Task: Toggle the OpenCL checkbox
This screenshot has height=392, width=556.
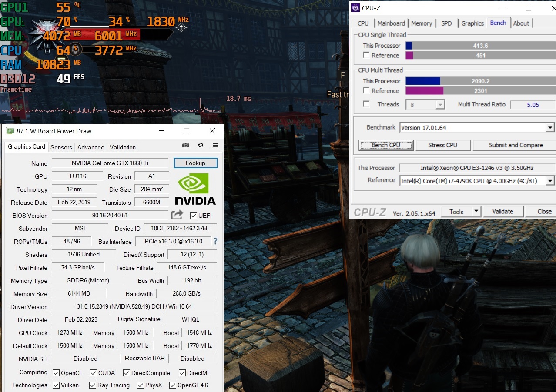Action: [x=56, y=373]
